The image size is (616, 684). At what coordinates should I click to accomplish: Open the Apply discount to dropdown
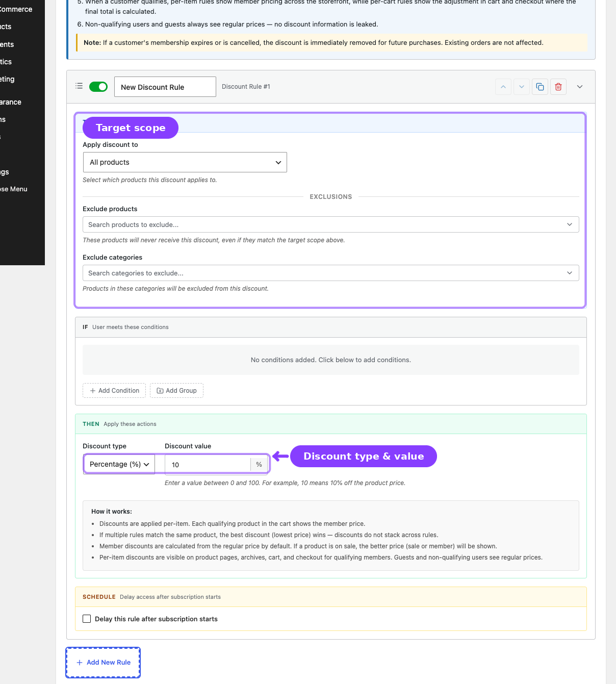[x=185, y=162]
